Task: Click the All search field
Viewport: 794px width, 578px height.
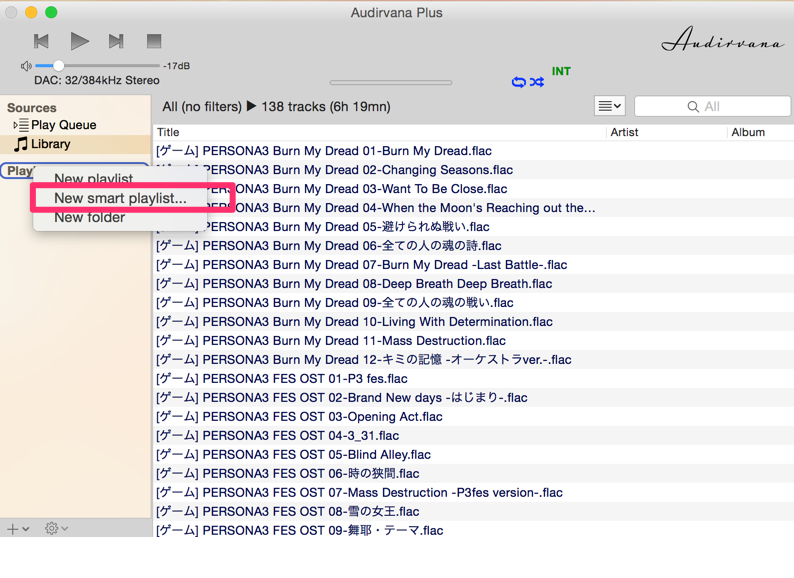Action: point(712,106)
